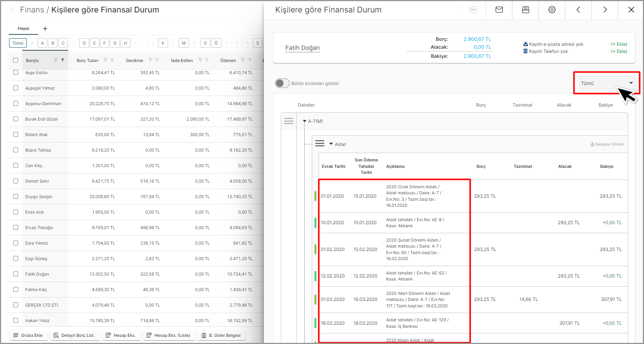Send email via the envelope icon
This screenshot has height=344, width=644.
point(499,10)
